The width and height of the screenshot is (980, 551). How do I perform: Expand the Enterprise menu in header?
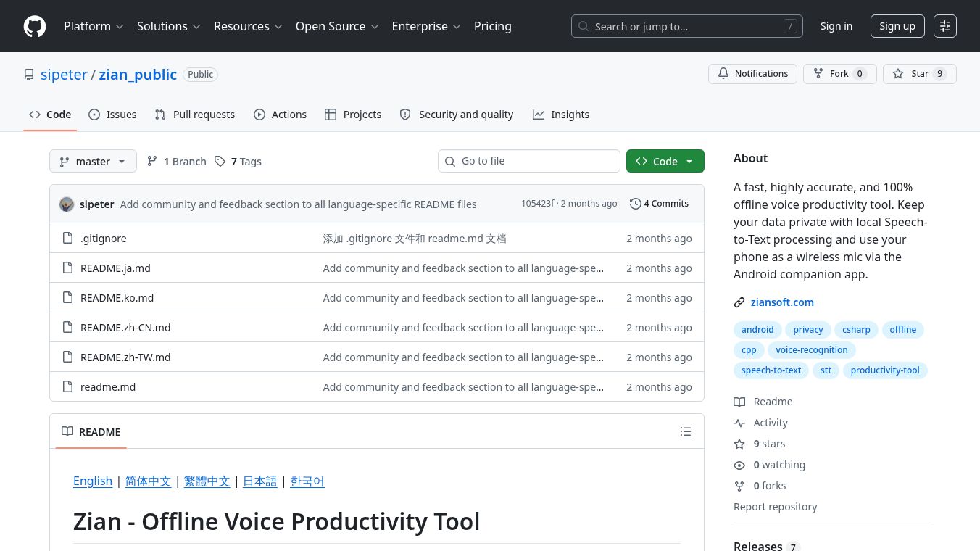click(x=426, y=26)
